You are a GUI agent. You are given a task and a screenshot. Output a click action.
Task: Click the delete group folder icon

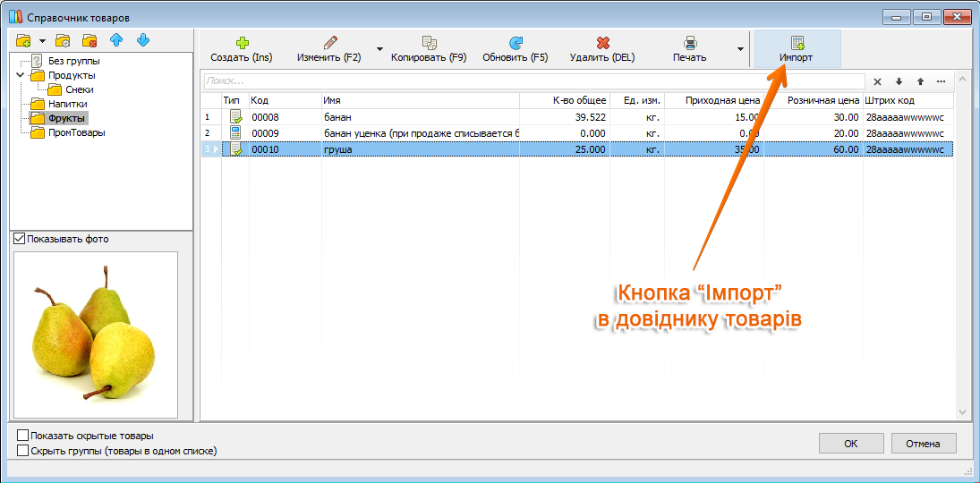89,41
